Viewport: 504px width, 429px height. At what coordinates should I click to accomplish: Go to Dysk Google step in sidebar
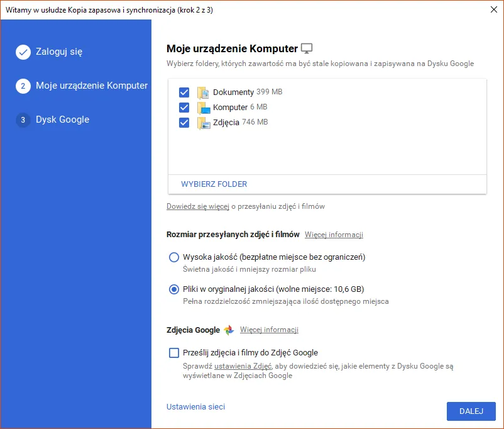(x=62, y=120)
